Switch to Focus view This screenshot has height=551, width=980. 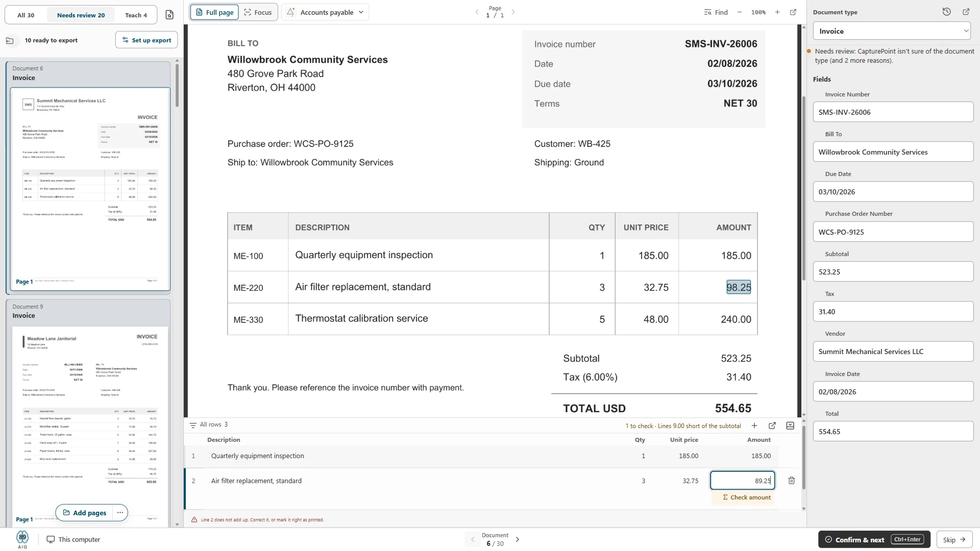pyautogui.click(x=258, y=12)
